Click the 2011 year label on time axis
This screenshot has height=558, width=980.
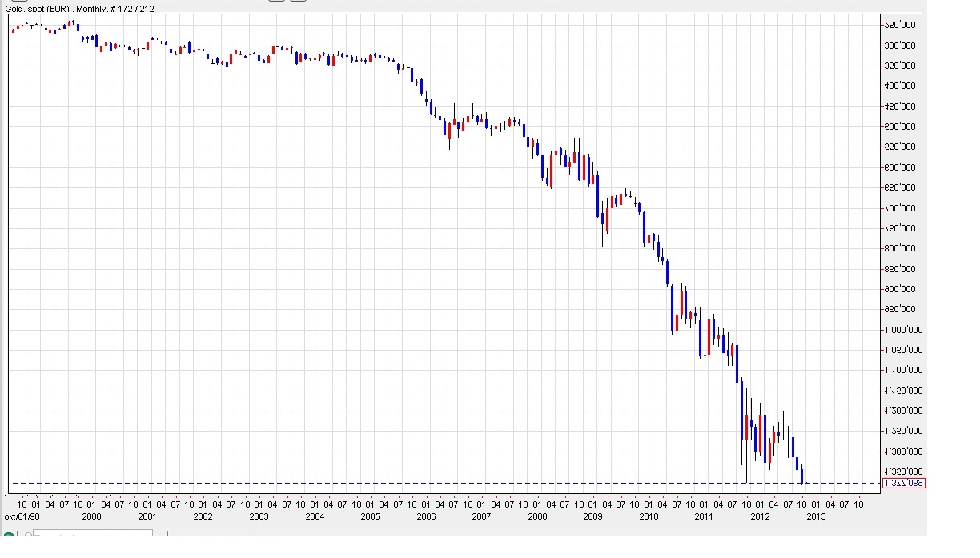click(703, 517)
